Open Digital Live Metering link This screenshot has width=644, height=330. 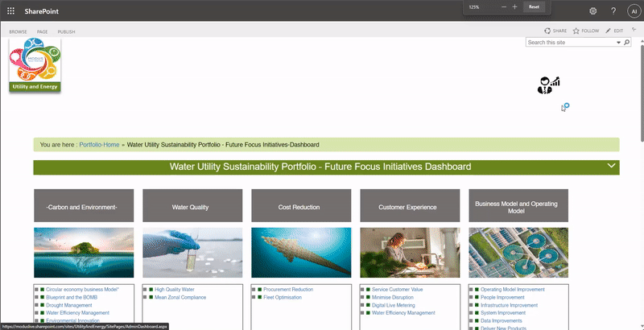click(394, 305)
